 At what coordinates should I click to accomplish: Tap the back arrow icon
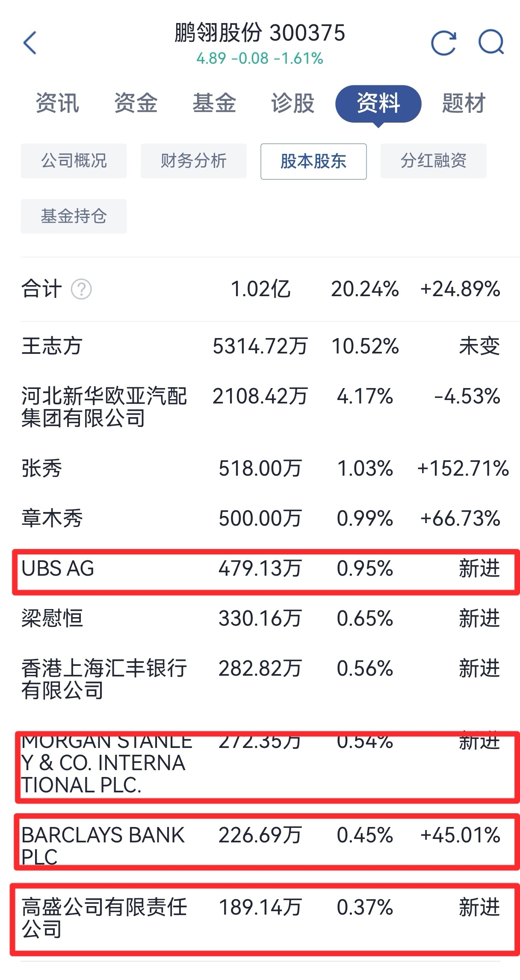30,43
